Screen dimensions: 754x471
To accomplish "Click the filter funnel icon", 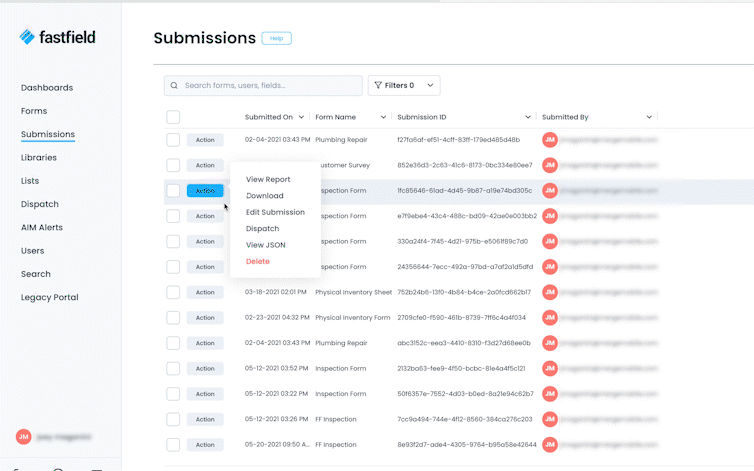I will pos(378,86).
